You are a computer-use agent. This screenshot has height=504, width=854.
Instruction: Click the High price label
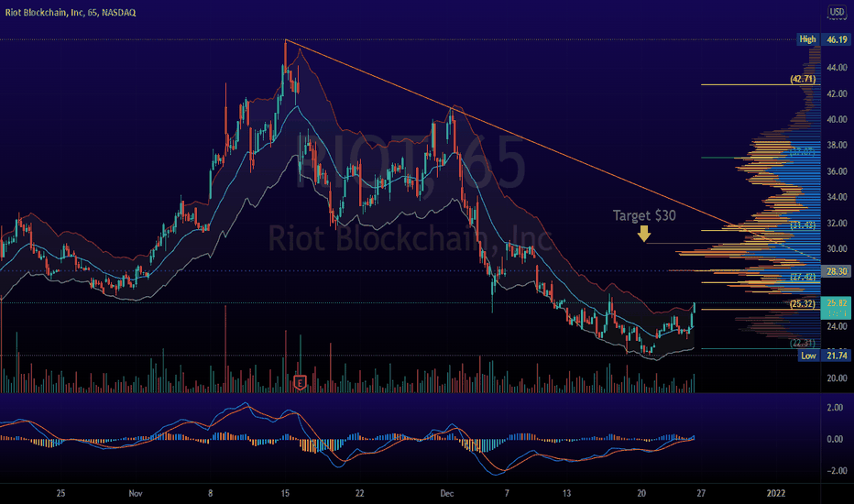[x=807, y=39]
